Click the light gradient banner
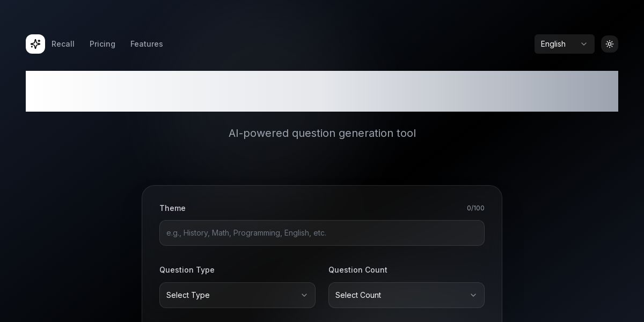644x322 pixels. (x=322, y=91)
